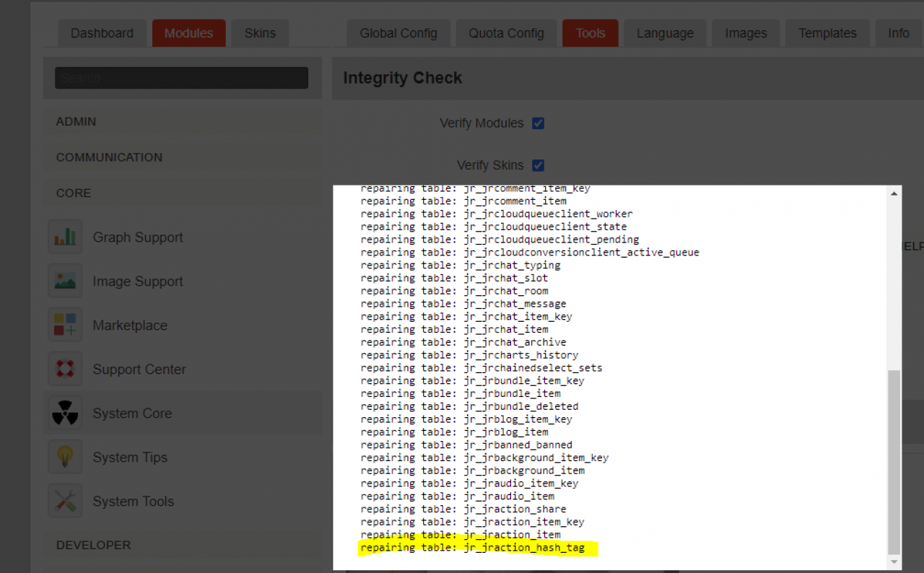Click the System Tips lightbulb icon
This screenshot has width=924, height=573.
click(65, 457)
